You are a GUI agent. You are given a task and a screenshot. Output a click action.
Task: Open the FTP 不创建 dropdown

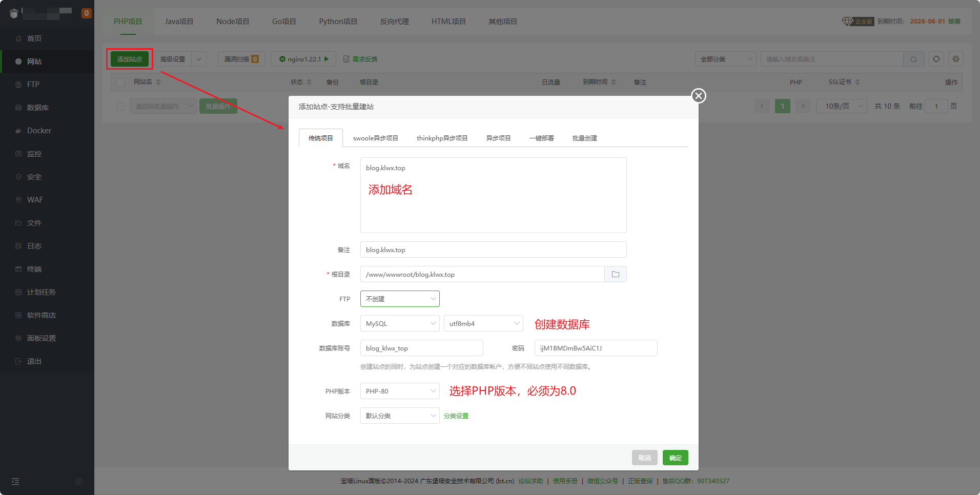(x=400, y=299)
